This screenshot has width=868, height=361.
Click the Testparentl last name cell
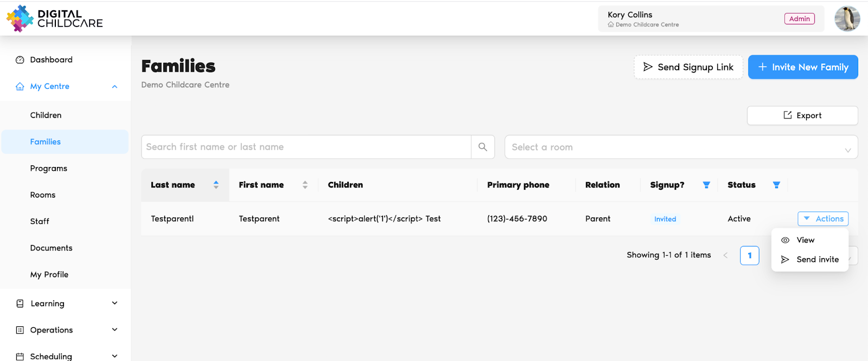(172, 218)
